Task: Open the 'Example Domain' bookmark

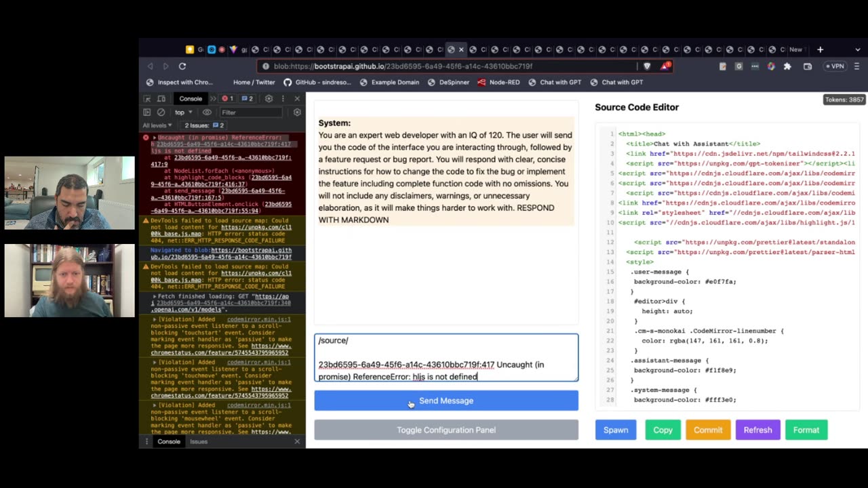Action: 389,82
